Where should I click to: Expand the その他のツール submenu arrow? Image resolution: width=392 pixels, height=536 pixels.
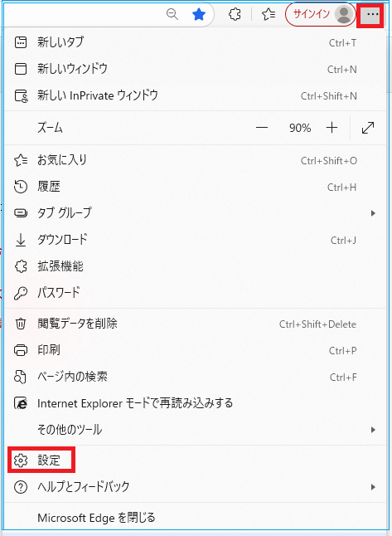(x=373, y=430)
